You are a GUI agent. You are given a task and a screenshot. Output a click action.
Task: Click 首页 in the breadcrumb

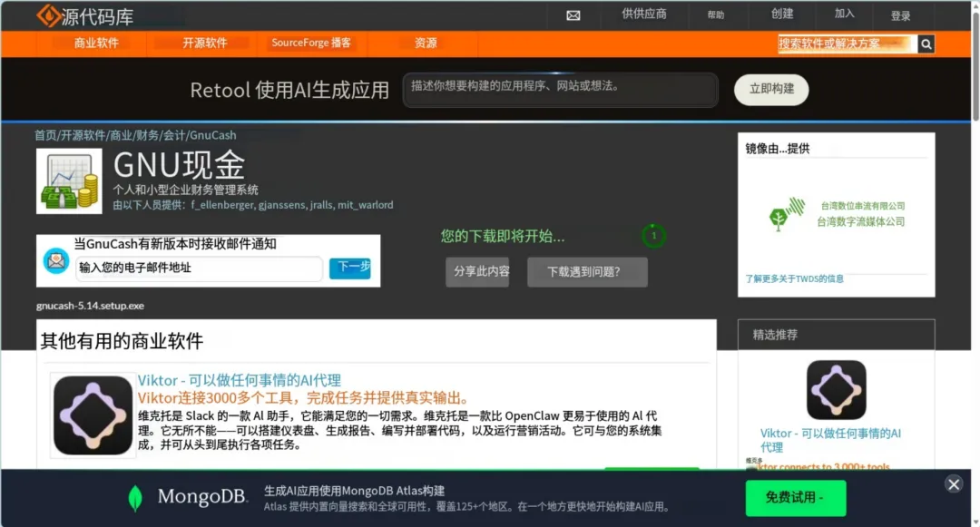45,135
